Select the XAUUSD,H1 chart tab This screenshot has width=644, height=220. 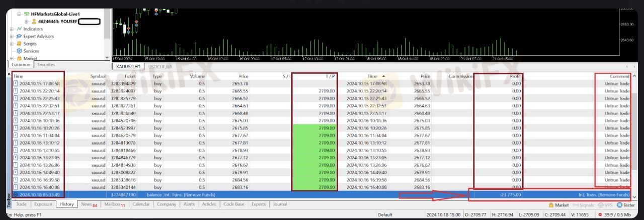click(x=128, y=66)
